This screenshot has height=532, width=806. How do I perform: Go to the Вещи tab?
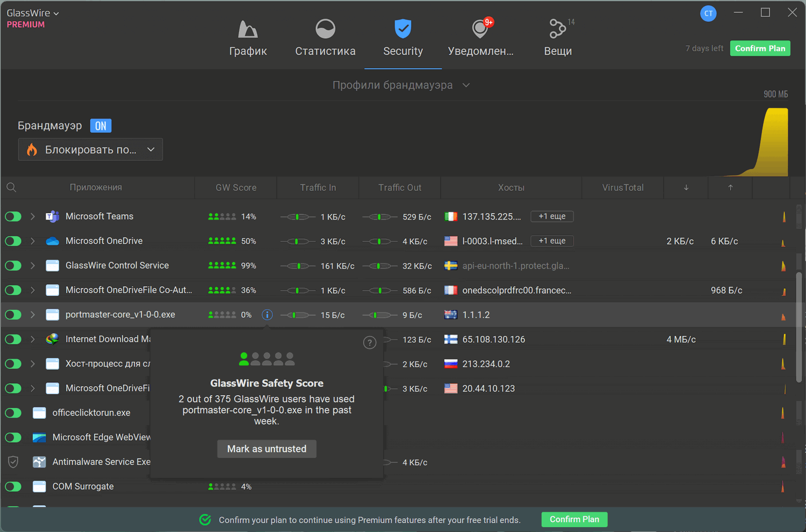[558, 39]
